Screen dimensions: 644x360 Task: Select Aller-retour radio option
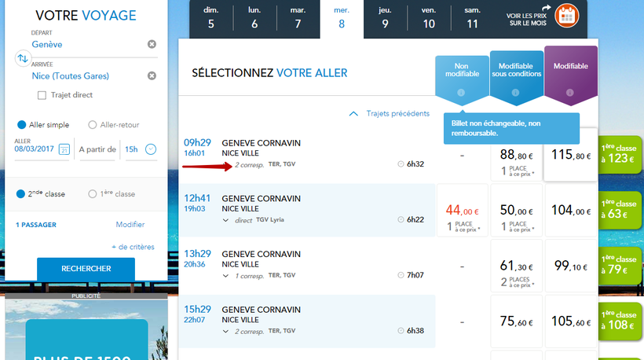pyautogui.click(x=93, y=124)
